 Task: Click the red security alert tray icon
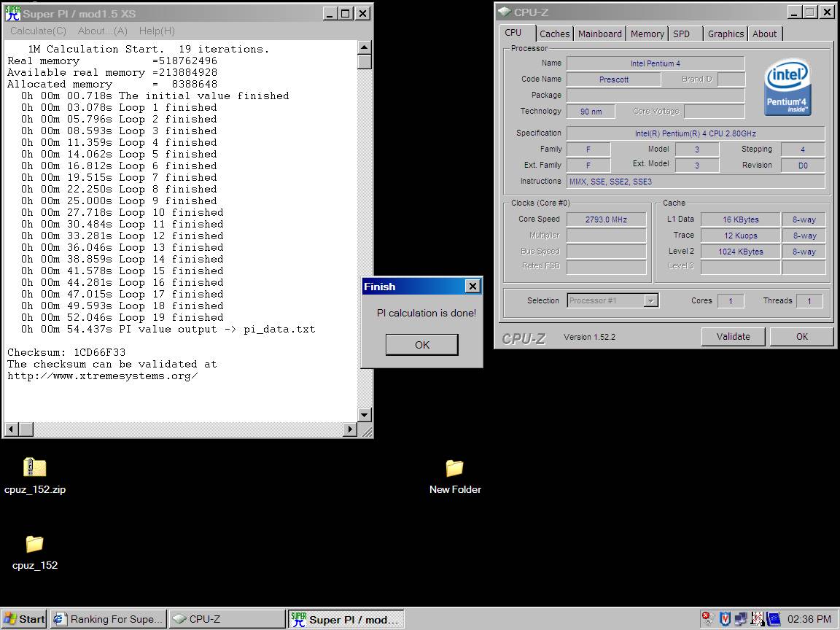pyautogui.click(x=707, y=619)
